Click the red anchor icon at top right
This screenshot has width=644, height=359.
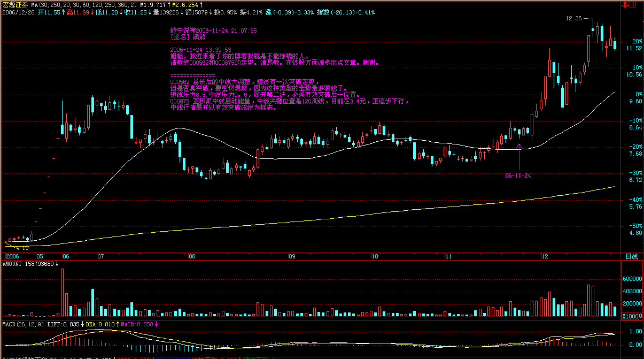625,4
